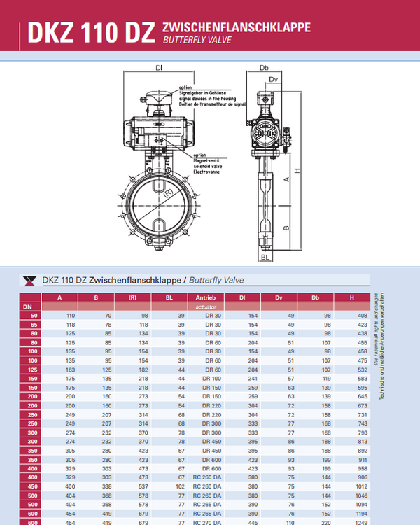This screenshot has width=420, height=525.
Task: Select the BL column header in table
Action: (x=168, y=297)
